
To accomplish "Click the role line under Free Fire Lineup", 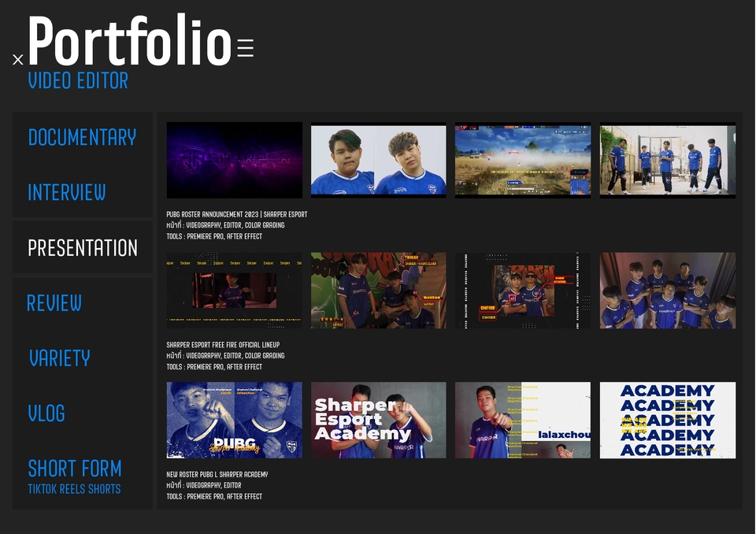I will (x=225, y=355).
